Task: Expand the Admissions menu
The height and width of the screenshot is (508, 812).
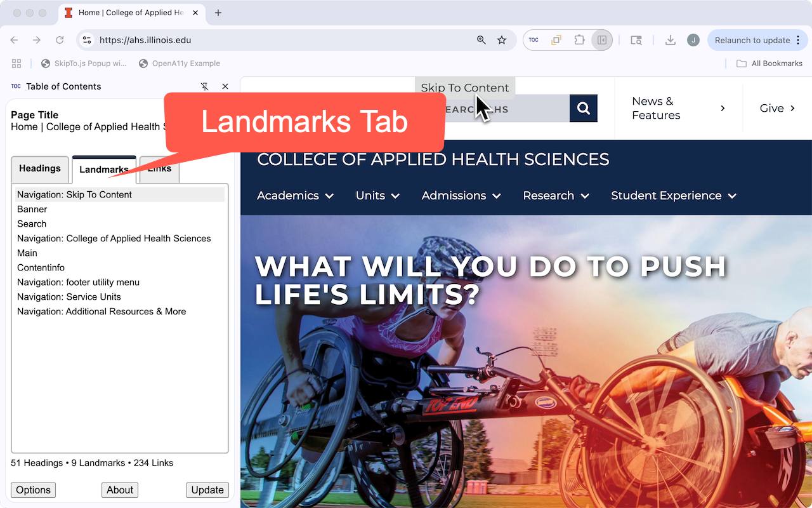Action: pyautogui.click(x=461, y=196)
